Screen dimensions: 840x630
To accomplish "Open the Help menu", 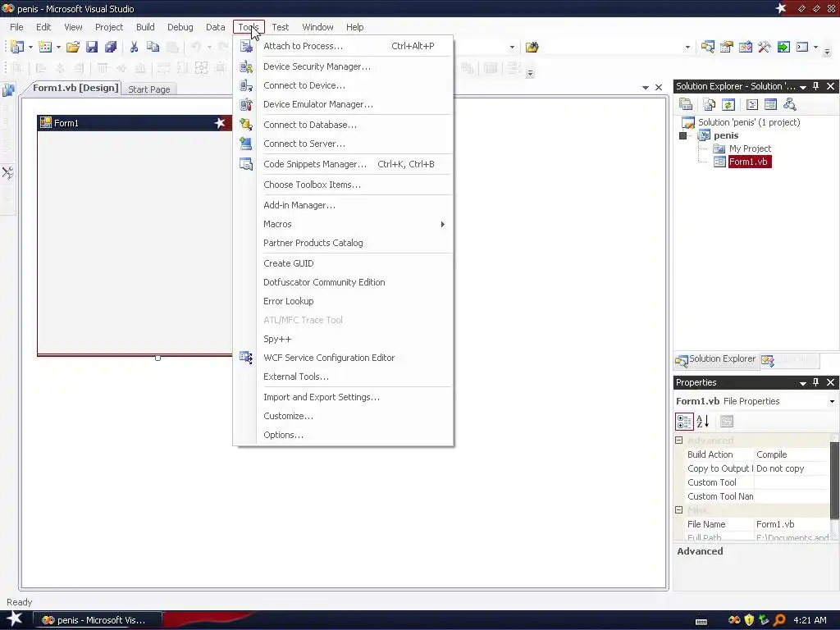I will (x=354, y=27).
